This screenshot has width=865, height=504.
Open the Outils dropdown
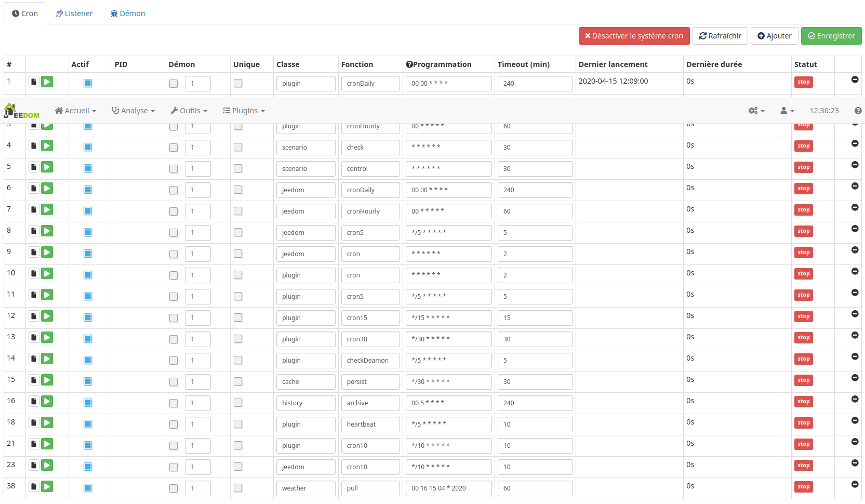[x=189, y=111]
